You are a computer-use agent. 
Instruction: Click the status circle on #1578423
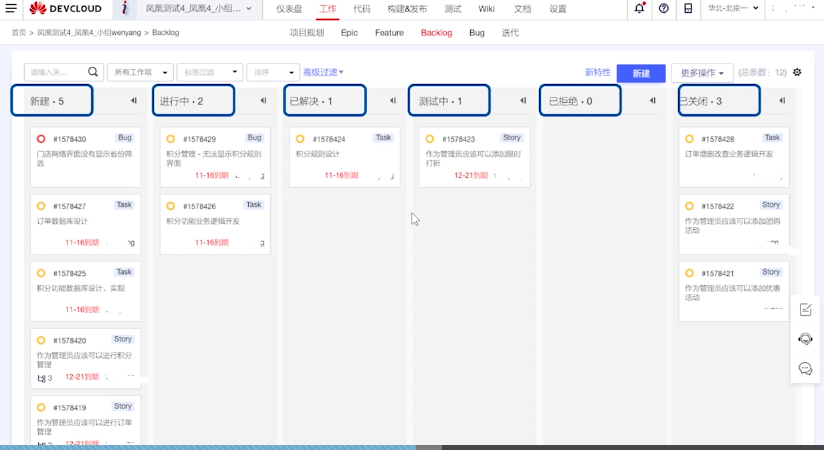point(429,139)
